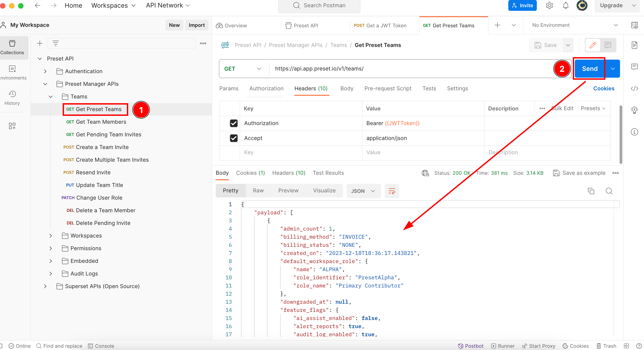Screen dimensions: 644x350
Task: Uncheck the Authorization header checkbox
Action: (x=234, y=123)
